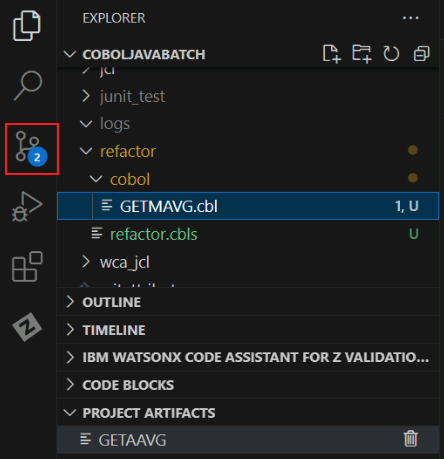Click the file icon beside refactor.cbls
This screenshot has width=444, height=459.
(97, 233)
